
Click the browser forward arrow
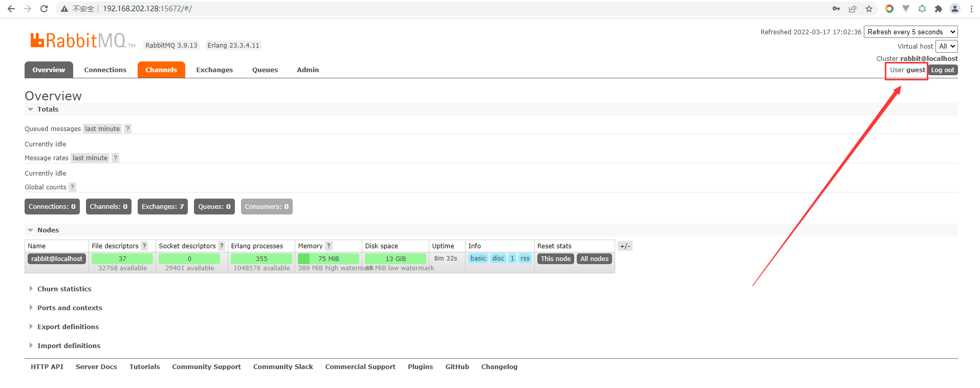[28, 9]
